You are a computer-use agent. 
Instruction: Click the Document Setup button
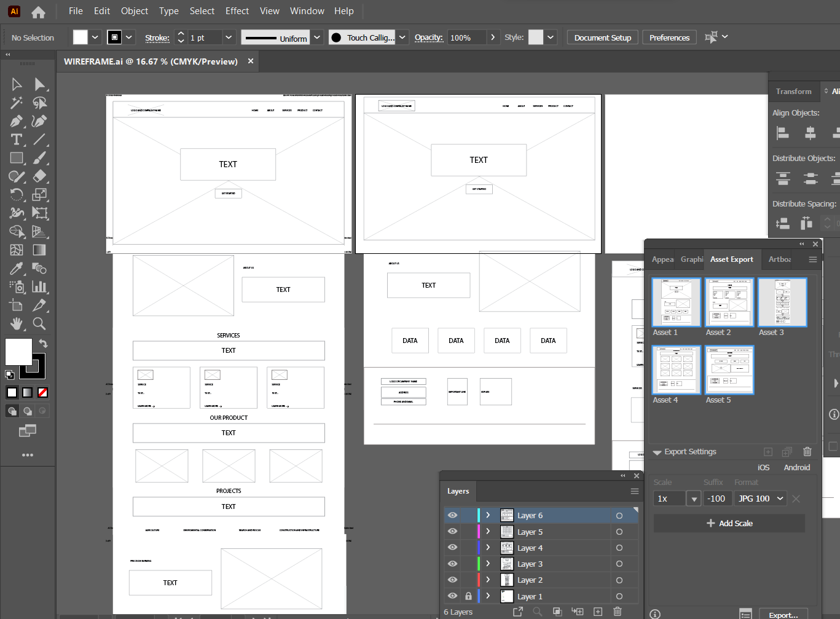pyautogui.click(x=602, y=37)
